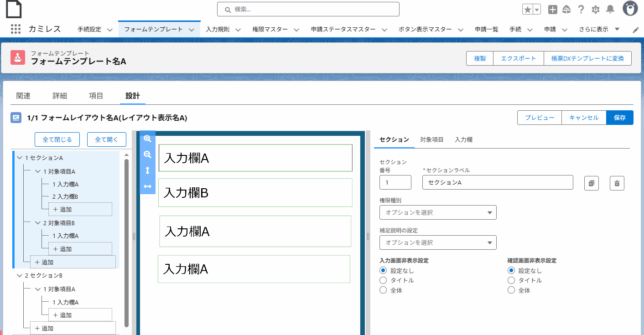Open the 権限種別 option dropdown

click(x=438, y=212)
